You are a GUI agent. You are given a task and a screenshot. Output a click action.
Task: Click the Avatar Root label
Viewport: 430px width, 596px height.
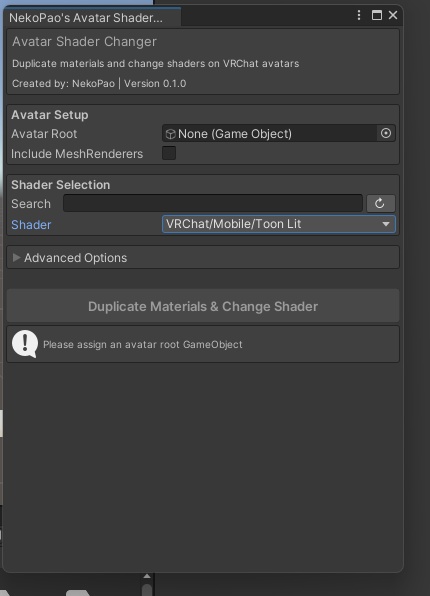(44, 134)
